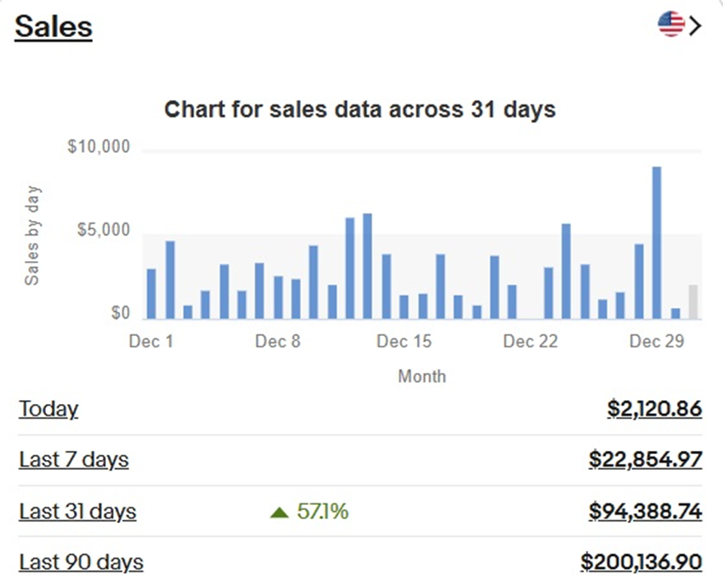Open the Last 7 days link

tap(74, 460)
